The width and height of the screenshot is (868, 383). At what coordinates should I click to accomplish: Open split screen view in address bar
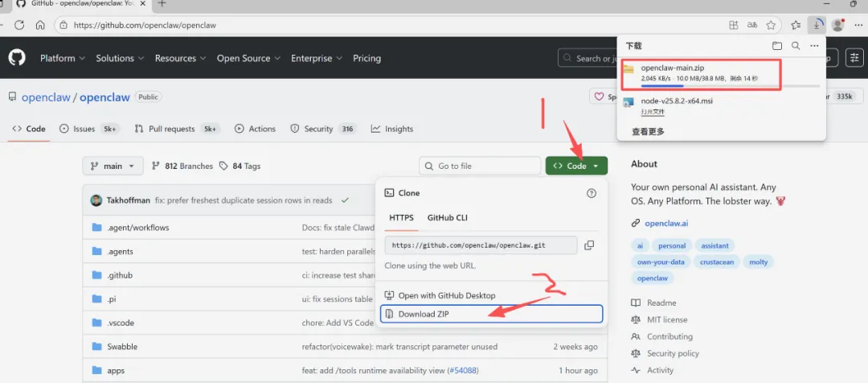tap(734, 25)
